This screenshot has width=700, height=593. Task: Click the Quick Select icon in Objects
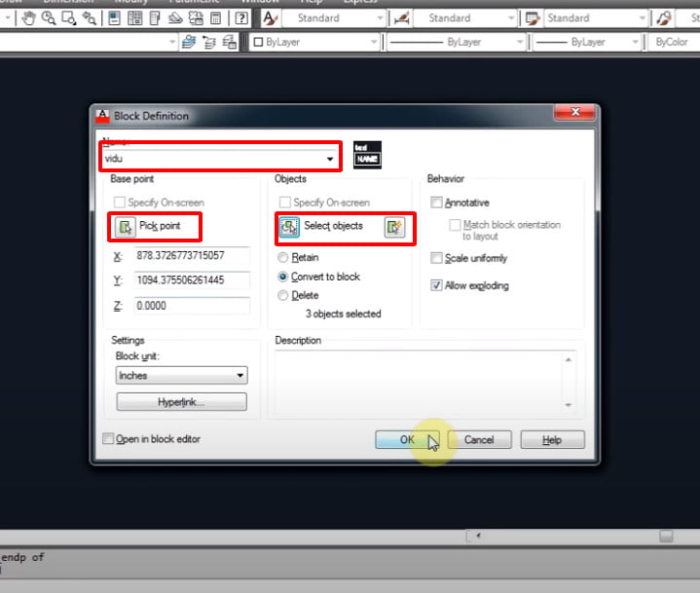394,227
